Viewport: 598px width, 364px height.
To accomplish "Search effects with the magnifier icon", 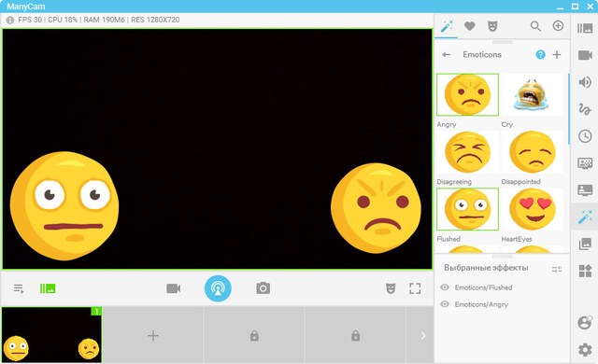I will pyautogui.click(x=535, y=26).
